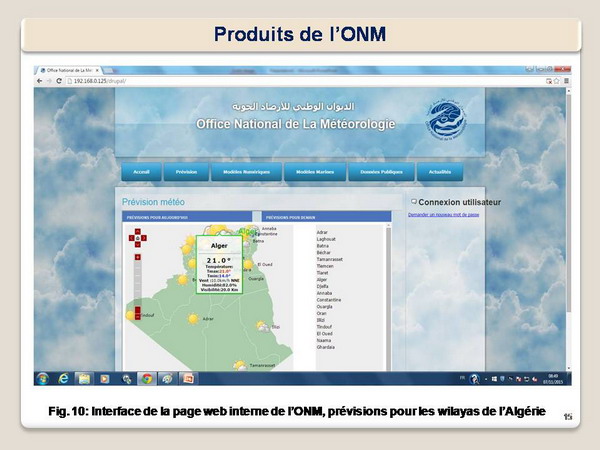Screen dimensions: 600x450
Task: Open Windows Explorer folder on taskbar
Action: (84, 379)
